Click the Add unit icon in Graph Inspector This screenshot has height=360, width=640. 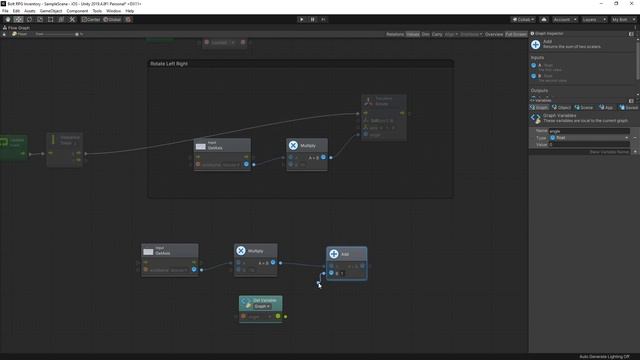click(x=536, y=44)
